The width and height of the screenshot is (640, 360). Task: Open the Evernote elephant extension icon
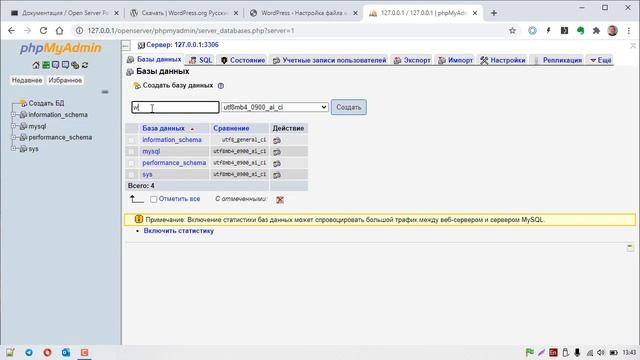click(x=580, y=31)
